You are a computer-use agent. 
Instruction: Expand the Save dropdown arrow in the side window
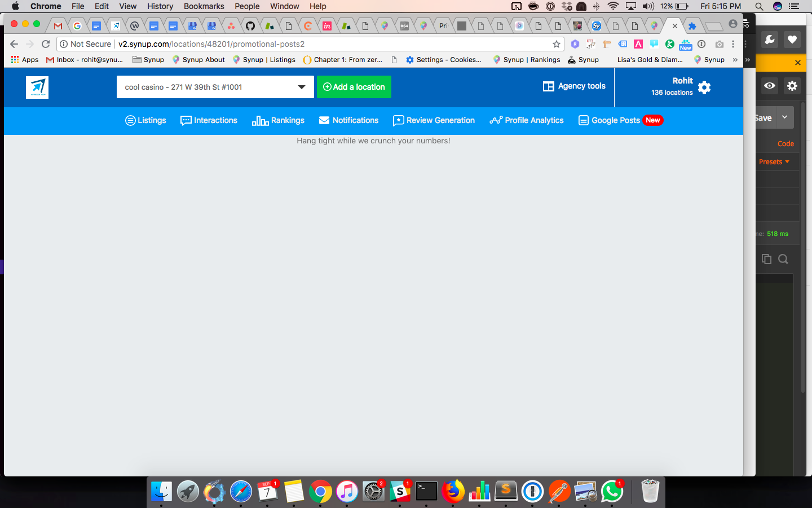(785, 117)
